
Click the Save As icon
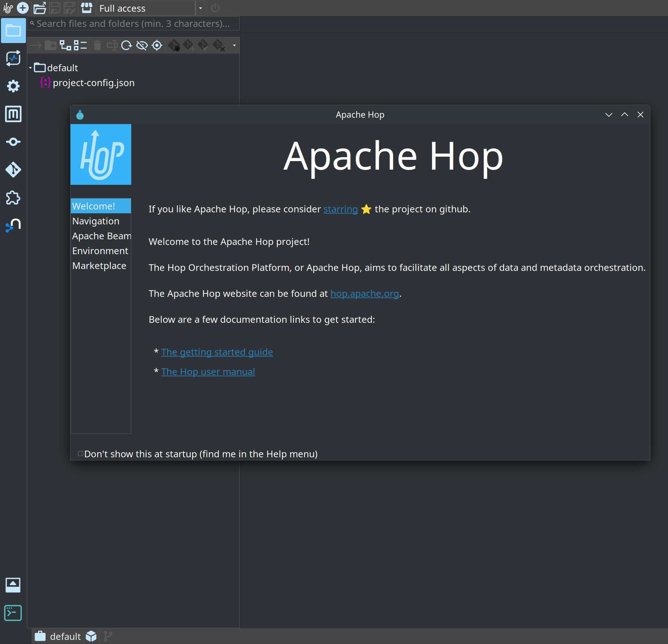pos(70,8)
